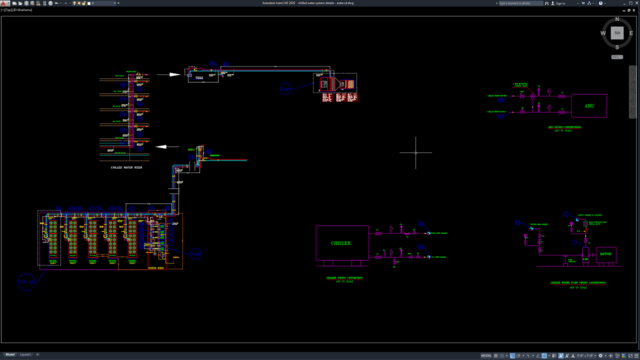Toggle annotation autoscale icon
This screenshot has height=360, width=640.
(567, 356)
